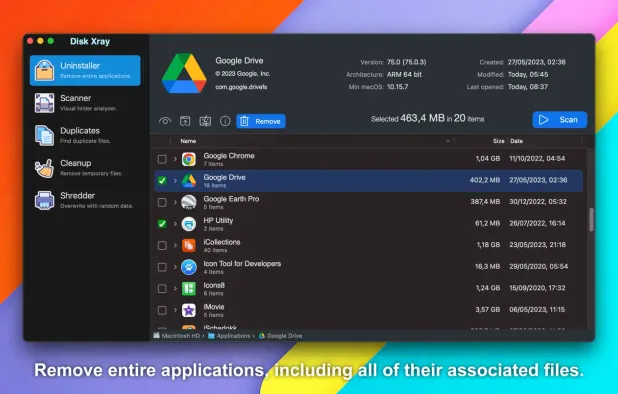The image size is (618, 394).
Task: Expand the iMovie row chevron
Action: 175,310
